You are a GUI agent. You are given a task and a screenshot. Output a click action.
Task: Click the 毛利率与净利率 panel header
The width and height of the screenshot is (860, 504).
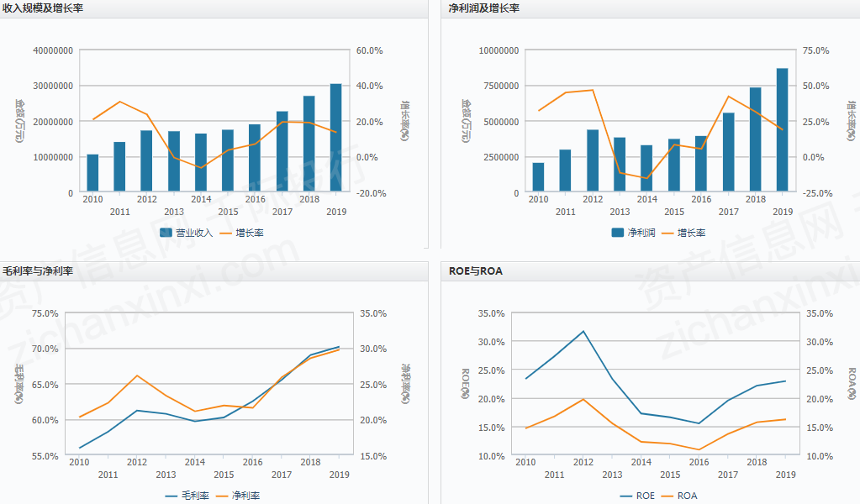pyautogui.click(x=38, y=271)
